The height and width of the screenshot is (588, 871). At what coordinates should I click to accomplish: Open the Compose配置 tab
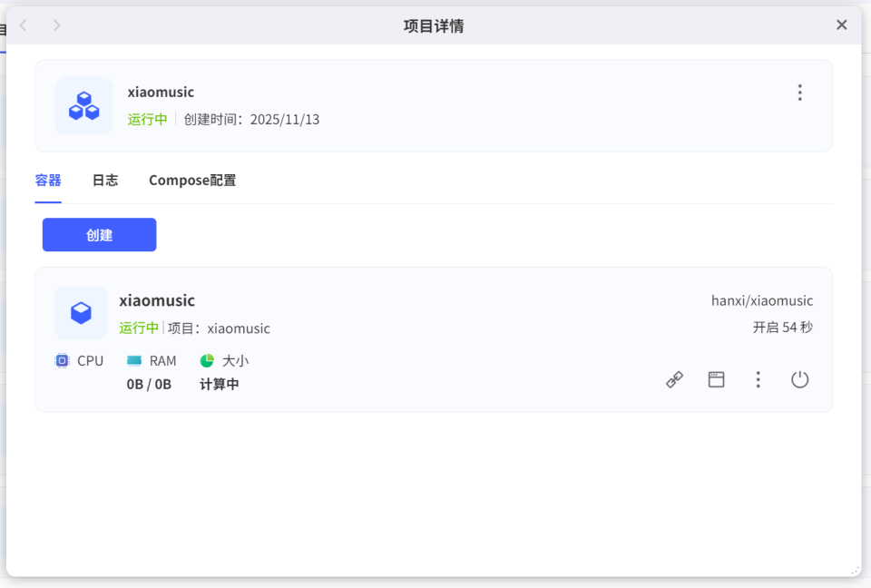(x=191, y=180)
